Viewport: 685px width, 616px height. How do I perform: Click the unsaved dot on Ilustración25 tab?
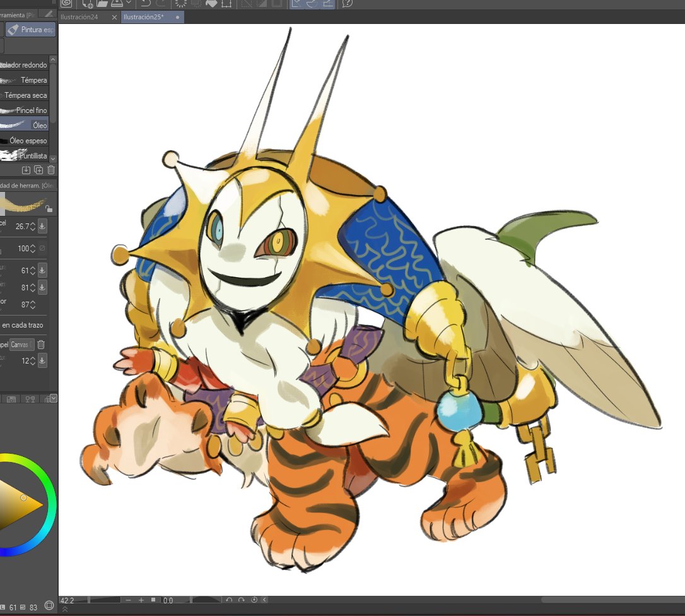(x=177, y=18)
